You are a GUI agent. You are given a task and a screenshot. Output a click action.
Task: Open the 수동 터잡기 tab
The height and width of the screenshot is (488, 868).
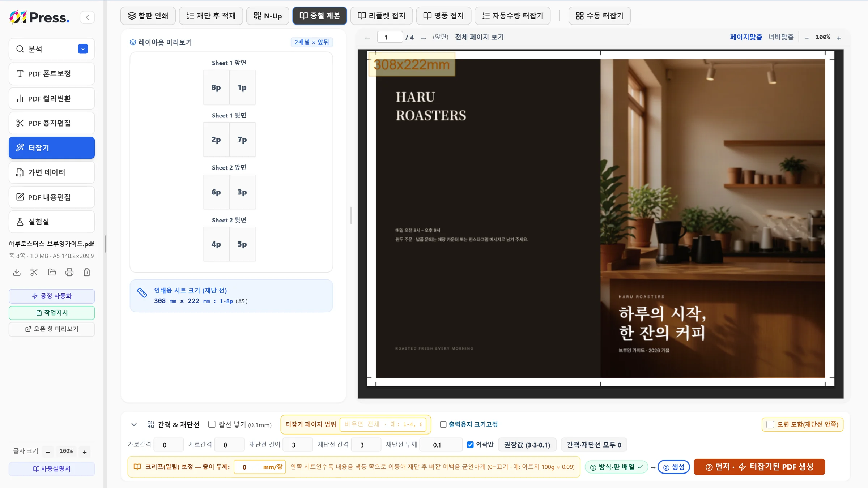[600, 16]
